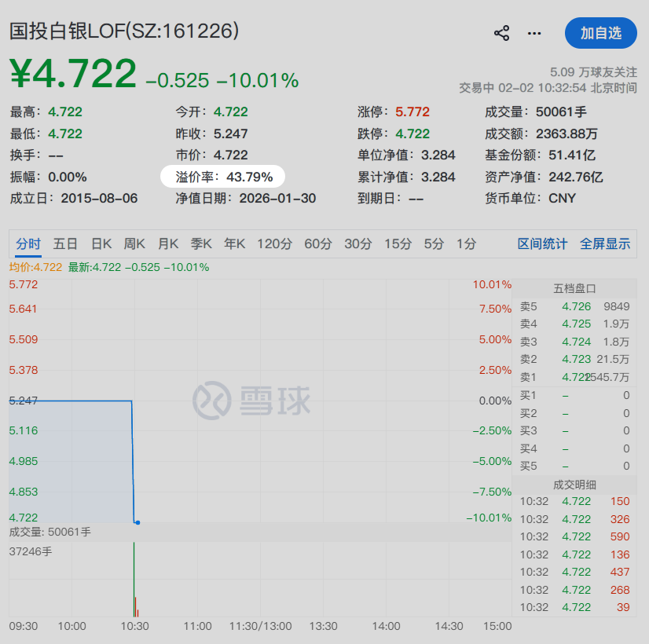Image resolution: width=649 pixels, height=644 pixels.
Task: Click the 卖5 row at 4.726
Action: point(574,306)
